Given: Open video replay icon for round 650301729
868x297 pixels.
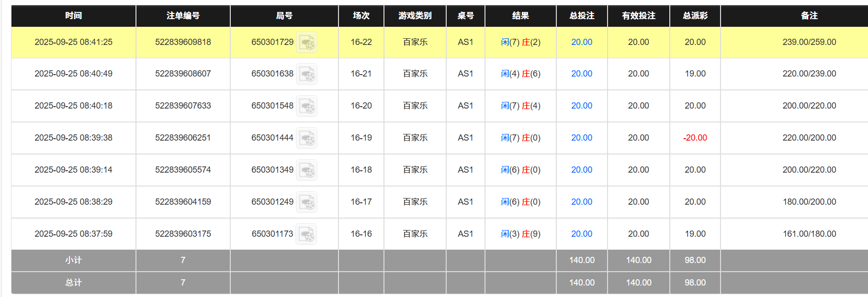Looking at the screenshot, I should coord(306,43).
